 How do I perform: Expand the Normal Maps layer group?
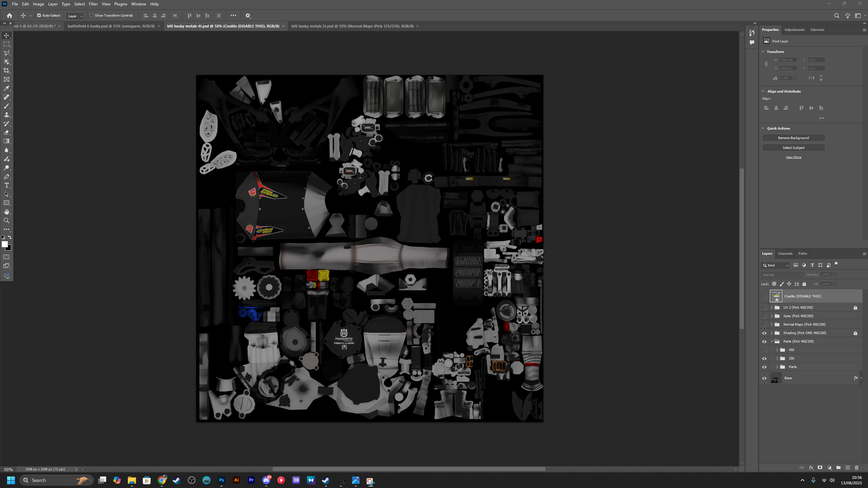tap(771, 324)
